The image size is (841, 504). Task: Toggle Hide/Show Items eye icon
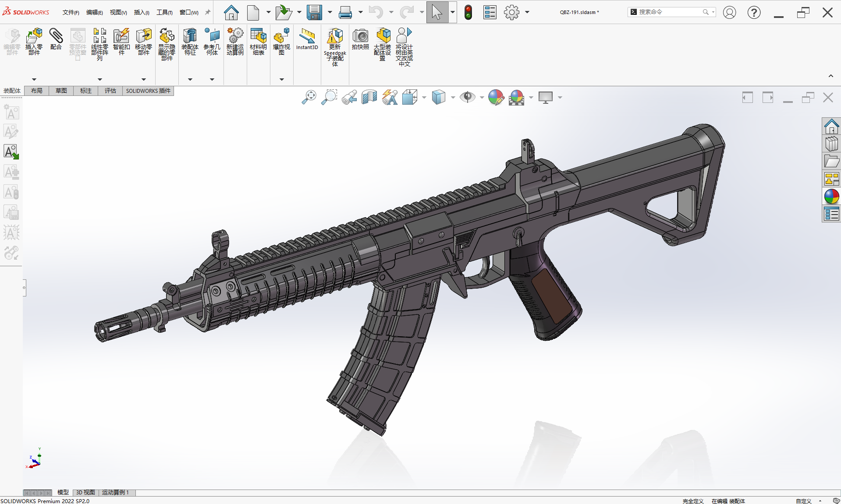[x=467, y=97]
